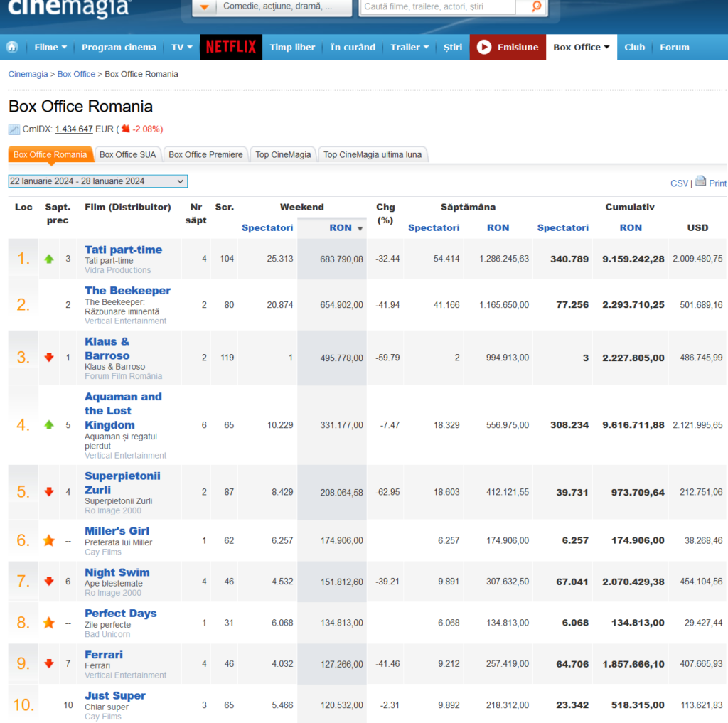Click Vidra Productions distributor link
The width and height of the screenshot is (728, 723).
click(x=118, y=270)
